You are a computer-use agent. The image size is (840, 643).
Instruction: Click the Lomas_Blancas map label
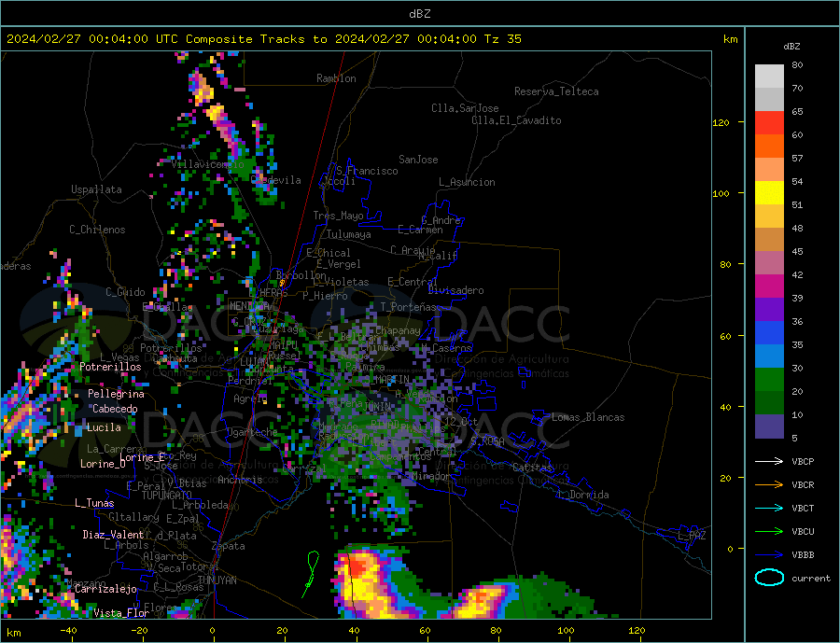point(588,417)
